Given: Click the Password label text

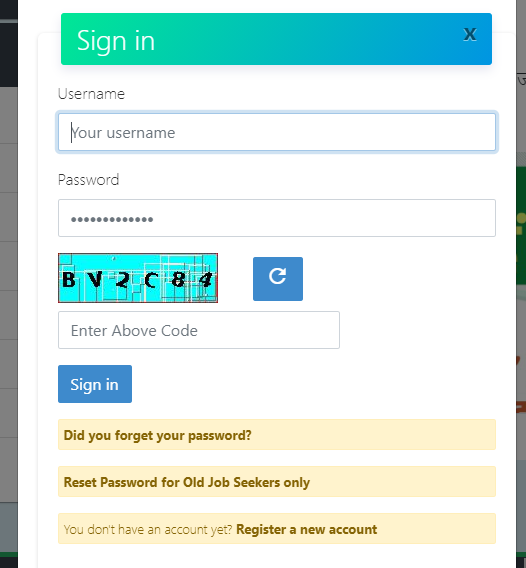Looking at the screenshot, I should coord(88,180).
